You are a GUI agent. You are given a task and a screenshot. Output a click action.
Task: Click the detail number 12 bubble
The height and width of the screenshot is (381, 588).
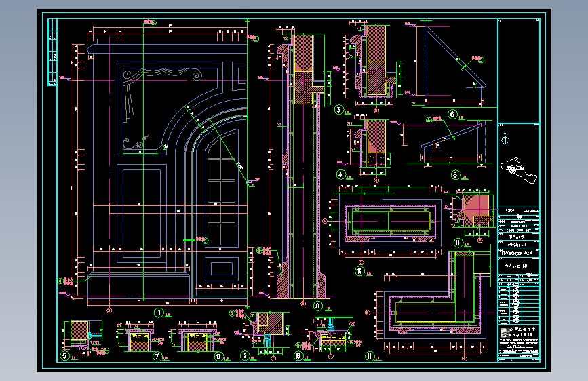click(245, 355)
